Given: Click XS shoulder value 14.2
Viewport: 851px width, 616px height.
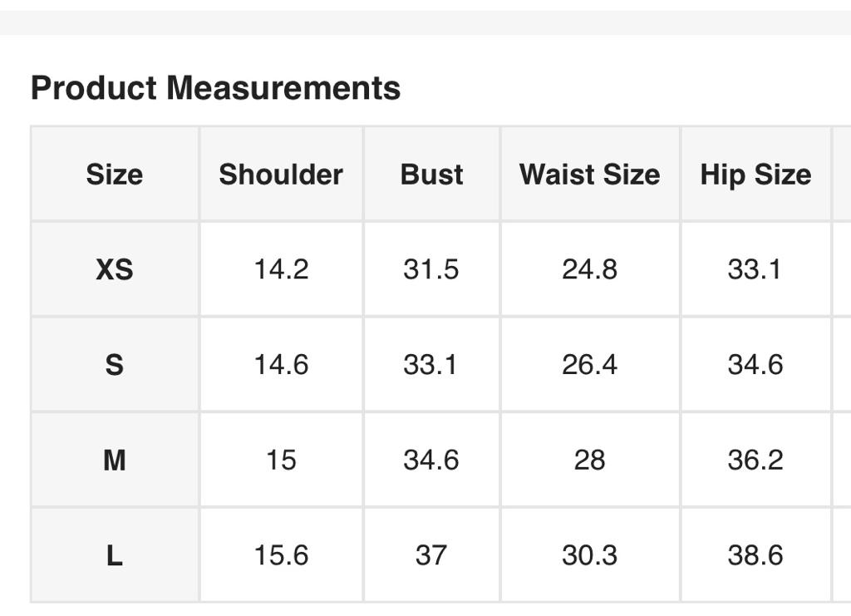Looking at the screenshot, I should pyautogui.click(x=281, y=269).
